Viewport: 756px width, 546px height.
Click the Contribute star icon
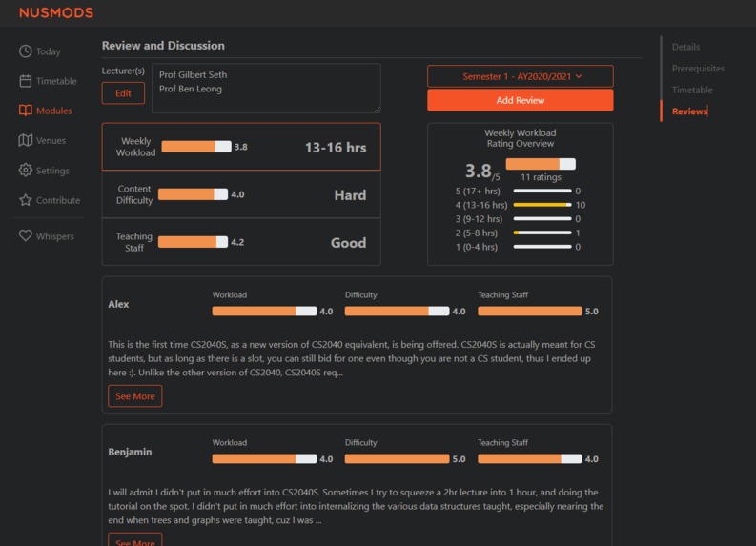coord(26,200)
